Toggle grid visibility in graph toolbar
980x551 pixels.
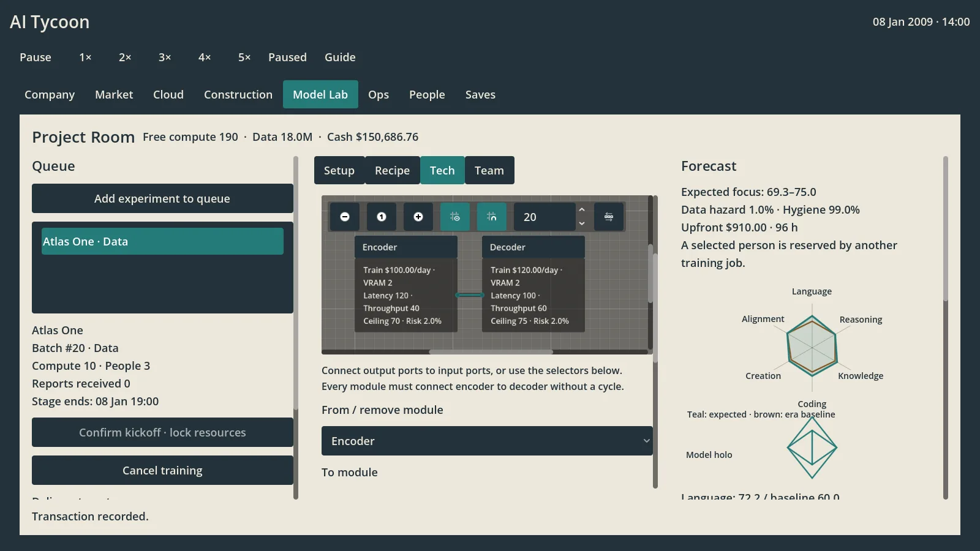455,217
